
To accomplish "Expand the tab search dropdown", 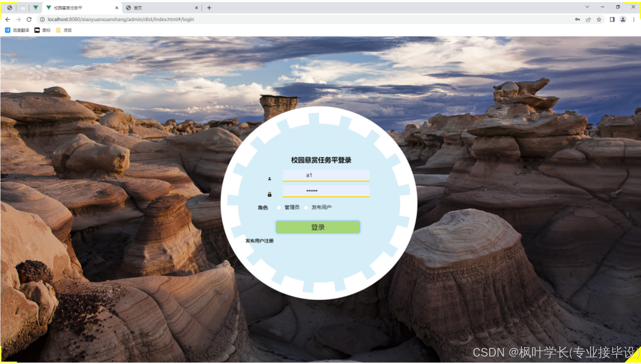I will [x=587, y=7].
